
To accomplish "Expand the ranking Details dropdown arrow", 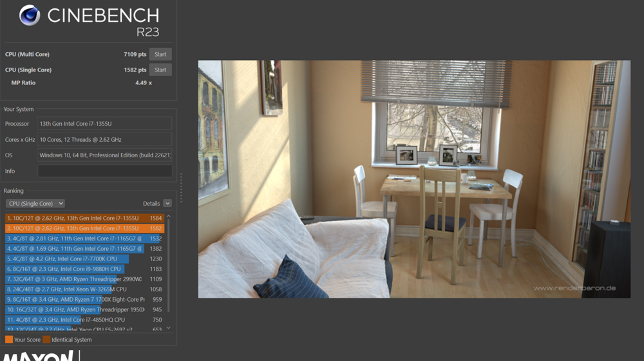I will point(167,204).
